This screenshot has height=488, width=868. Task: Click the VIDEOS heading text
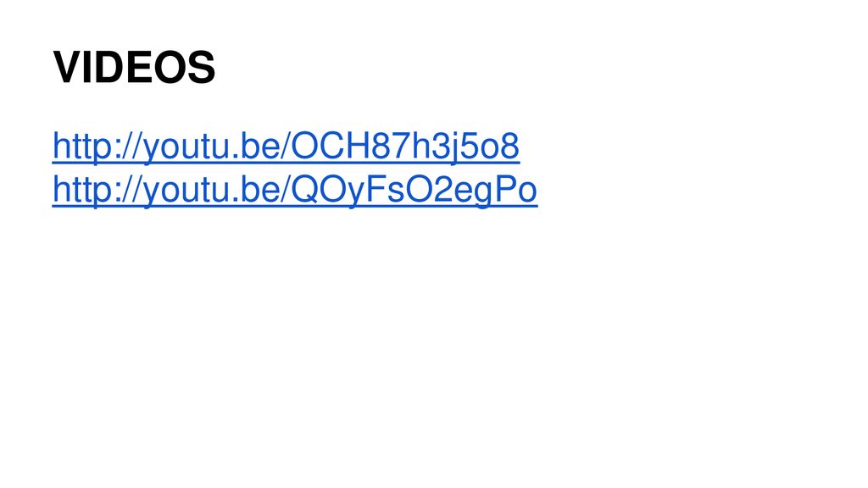[x=134, y=68]
